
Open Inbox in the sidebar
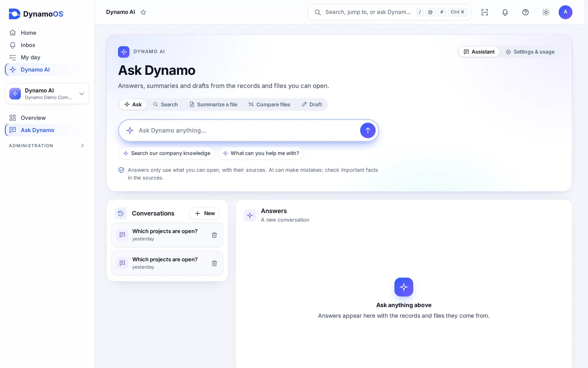pos(47,45)
